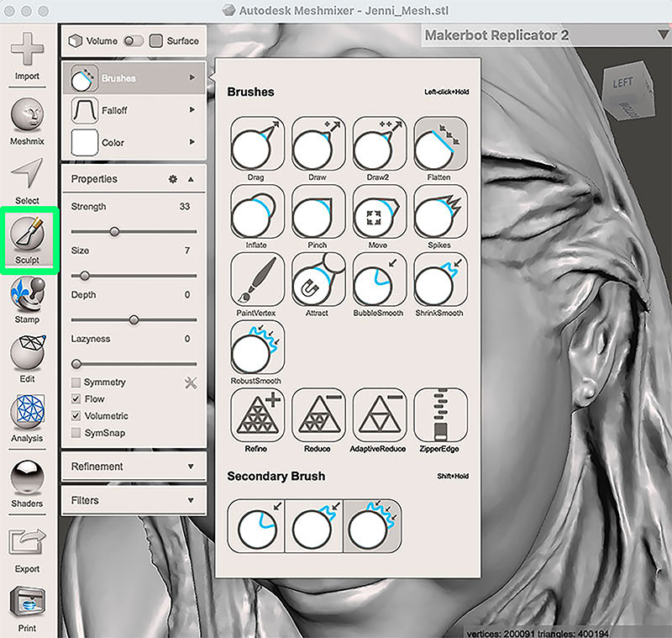Image resolution: width=672 pixels, height=638 pixels.
Task: Activate the Select tool
Action: 27,181
